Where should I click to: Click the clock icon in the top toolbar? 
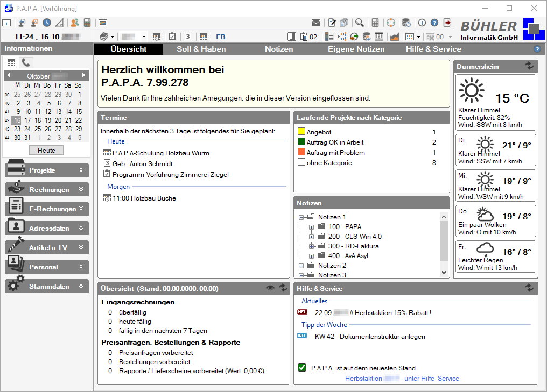[47, 23]
